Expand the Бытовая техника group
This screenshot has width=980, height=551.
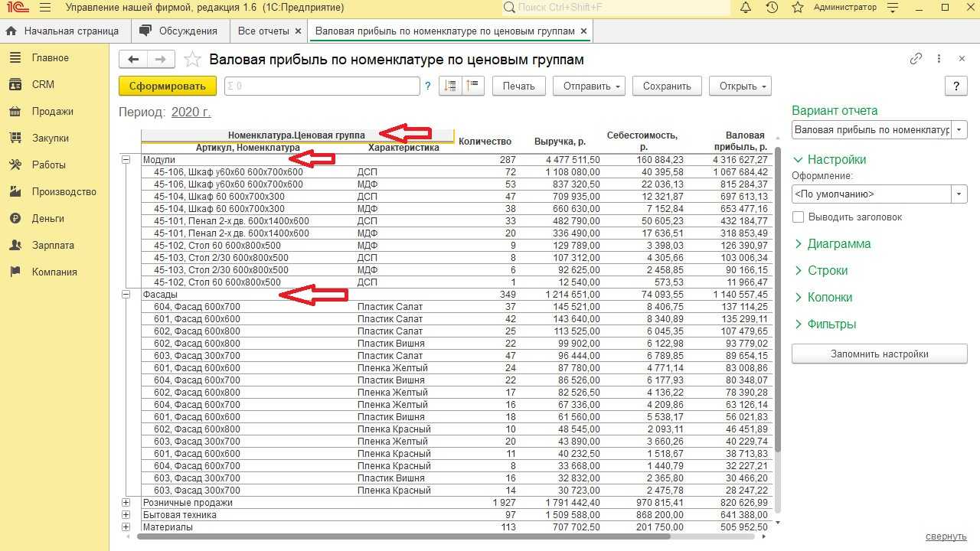click(126, 515)
